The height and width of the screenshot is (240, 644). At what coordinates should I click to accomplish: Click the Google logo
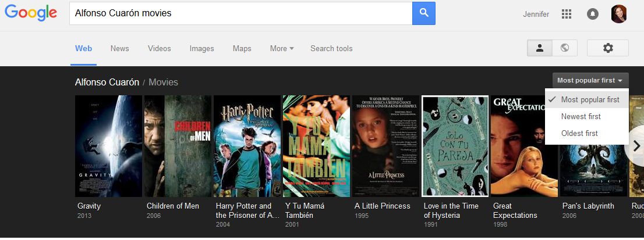pos(31,14)
